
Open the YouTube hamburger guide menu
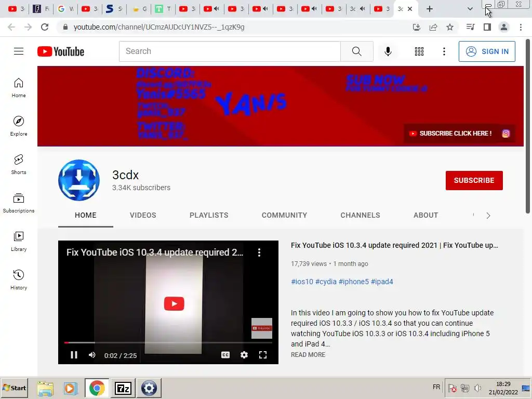point(19,51)
